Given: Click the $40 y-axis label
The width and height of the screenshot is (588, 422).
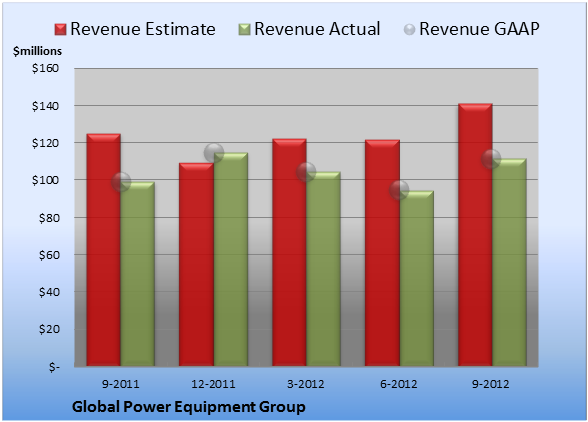Looking at the screenshot, I should tap(49, 292).
